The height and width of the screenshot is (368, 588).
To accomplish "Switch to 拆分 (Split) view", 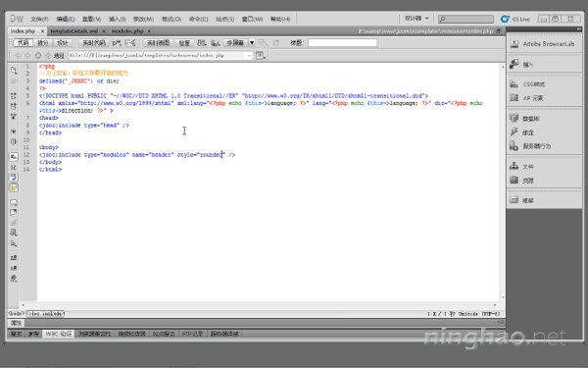I will pos(43,43).
